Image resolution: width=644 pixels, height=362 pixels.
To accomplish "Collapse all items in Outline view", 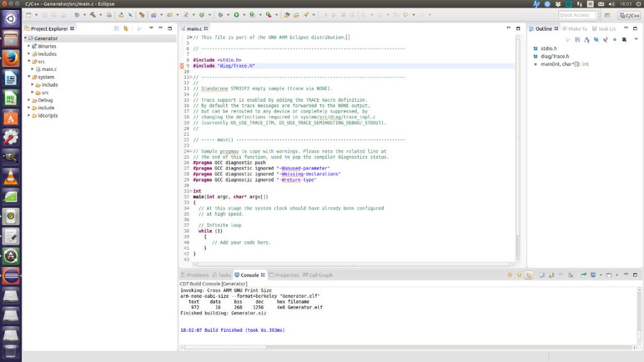I will click(x=577, y=40).
